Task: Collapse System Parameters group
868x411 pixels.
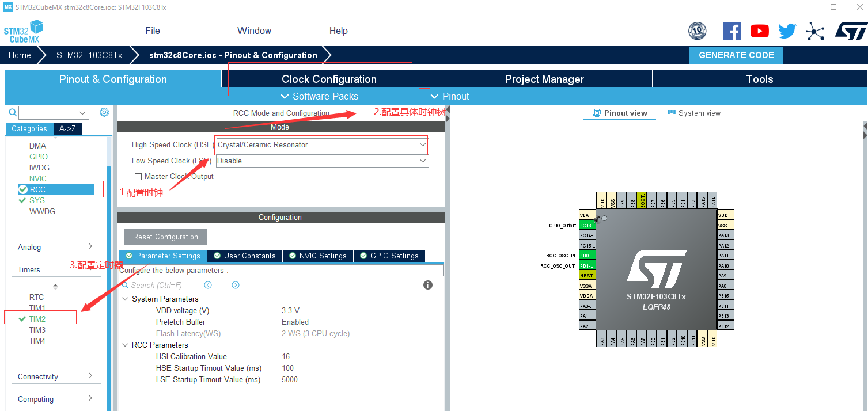Action: pyautogui.click(x=126, y=299)
